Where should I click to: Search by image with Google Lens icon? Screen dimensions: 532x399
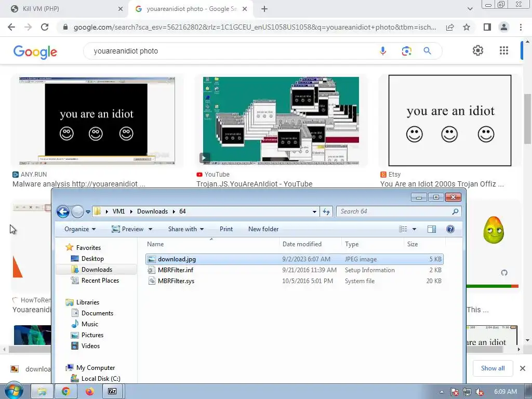(406, 51)
